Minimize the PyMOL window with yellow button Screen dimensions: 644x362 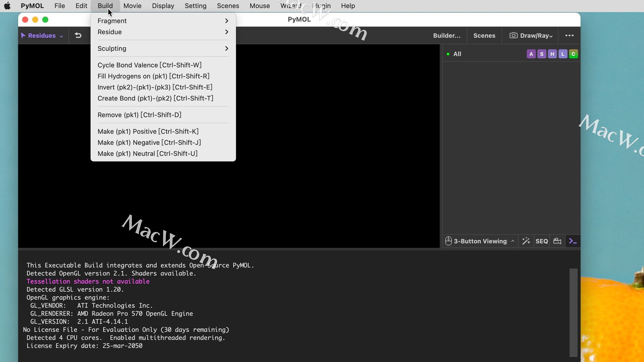[35, 20]
